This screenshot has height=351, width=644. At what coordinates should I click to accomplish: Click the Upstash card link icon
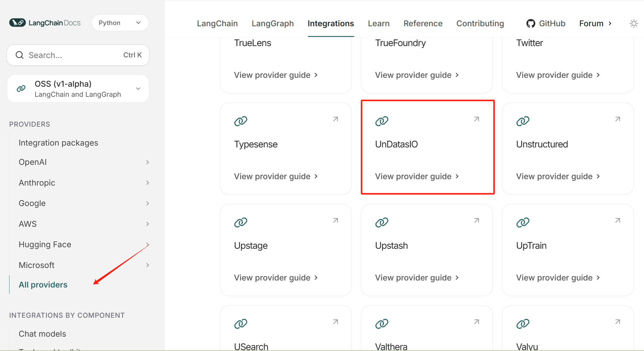tap(382, 223)
